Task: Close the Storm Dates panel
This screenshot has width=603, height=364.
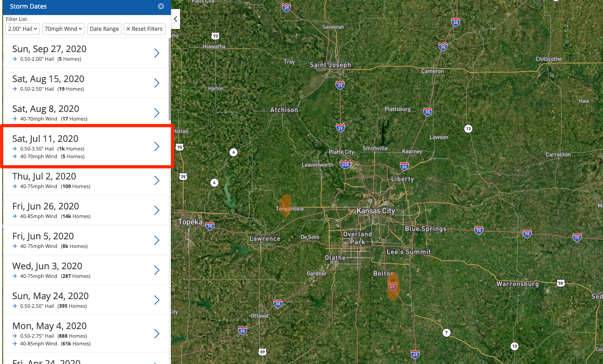Action: 161,6
